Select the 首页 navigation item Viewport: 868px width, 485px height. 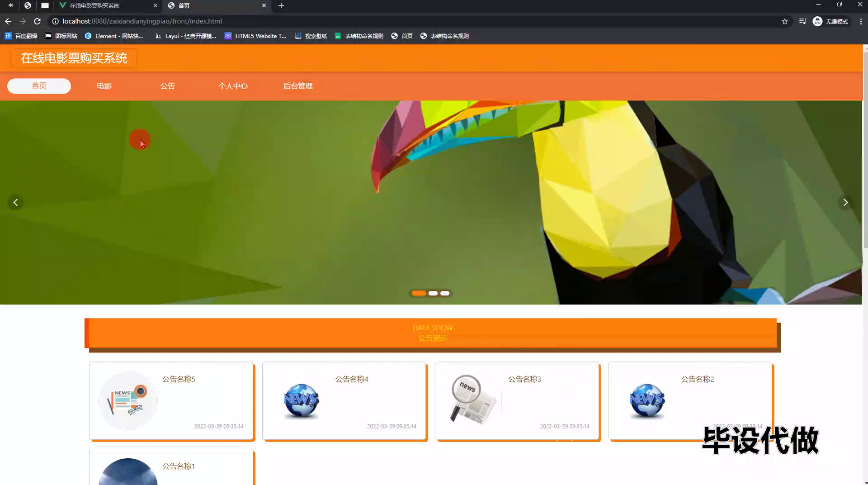pyautogui.click(x=39, y=86)
